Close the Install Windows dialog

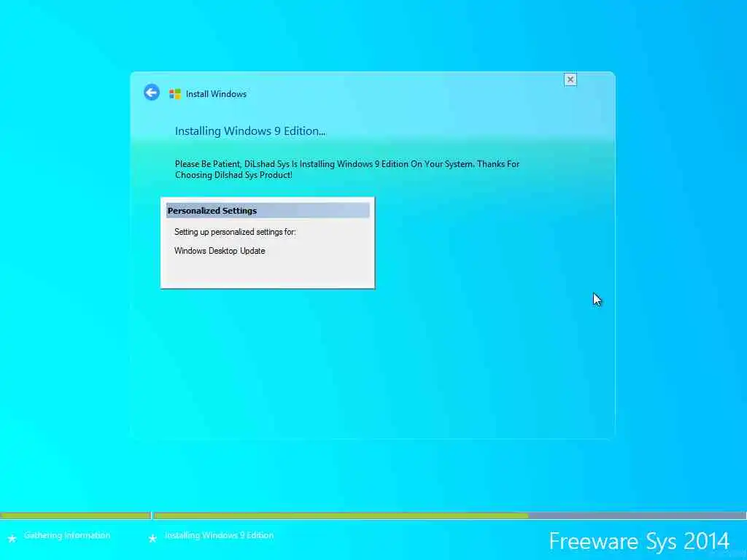[x=570, y=79]
